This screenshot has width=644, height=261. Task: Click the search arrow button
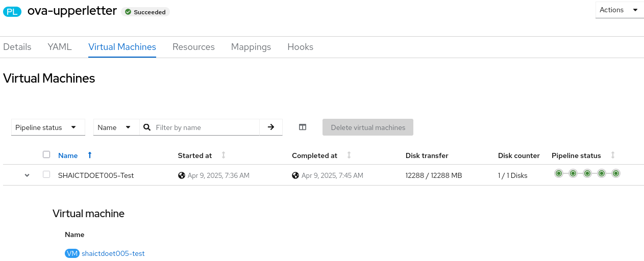pyautogui.click(x=271, y=127)
